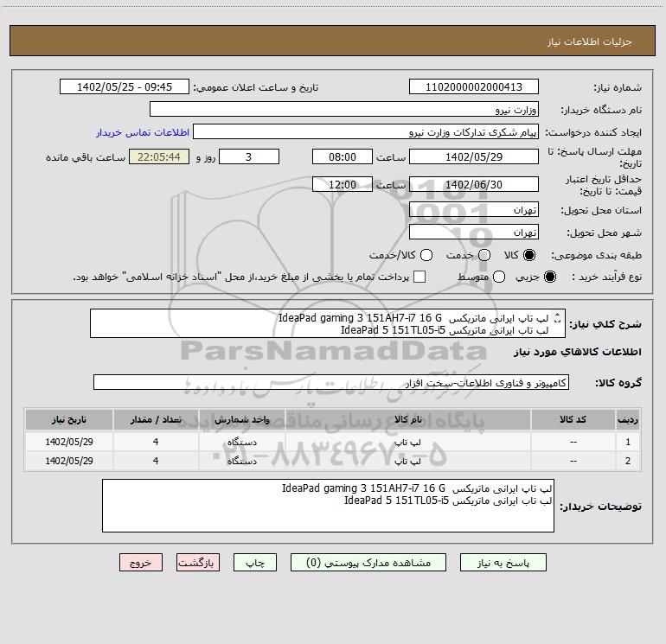Screen dimensions: 666x644
Task: Click the گروه کالا field کامپیوتر و فناوری اطلاعات
Action: [x=331, y=382]
